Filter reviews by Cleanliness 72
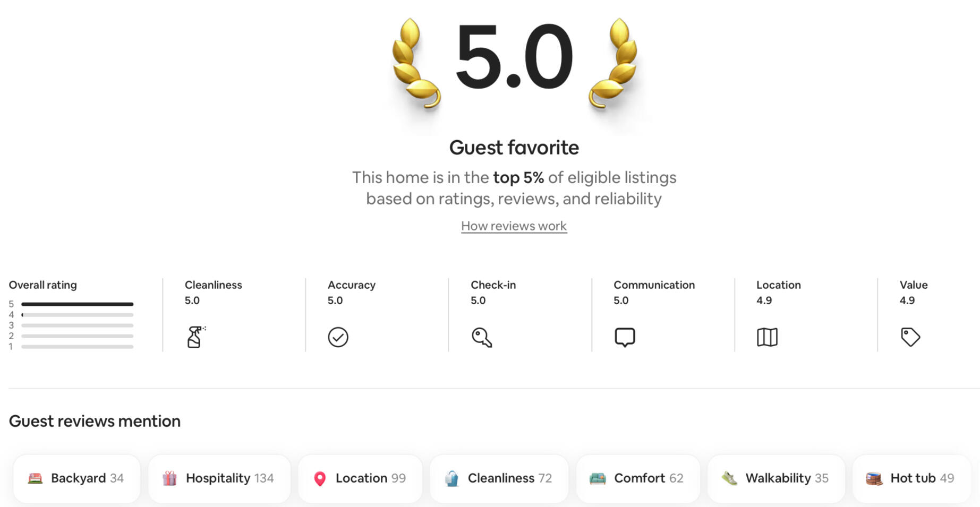Screen dimensions: 980x507 coord(499,478)
